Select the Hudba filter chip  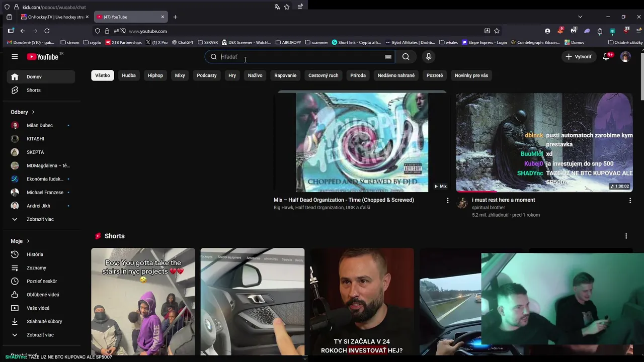coord(129,75)
